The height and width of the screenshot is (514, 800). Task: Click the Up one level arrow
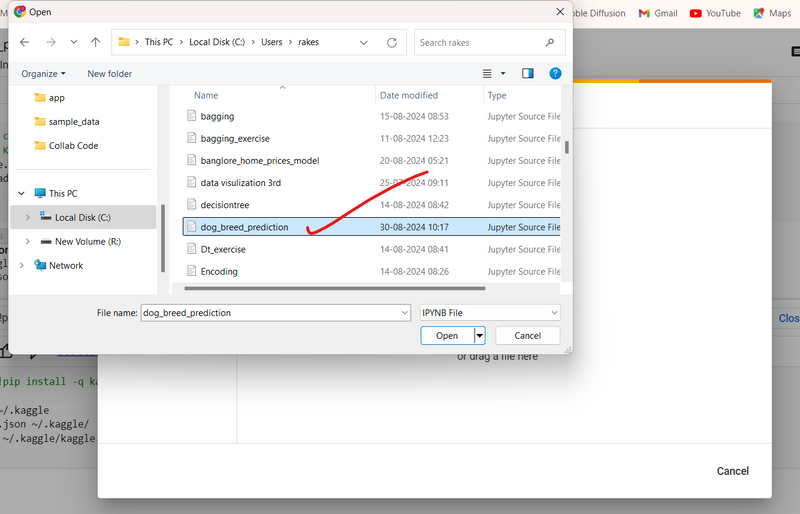pos(95,42)
